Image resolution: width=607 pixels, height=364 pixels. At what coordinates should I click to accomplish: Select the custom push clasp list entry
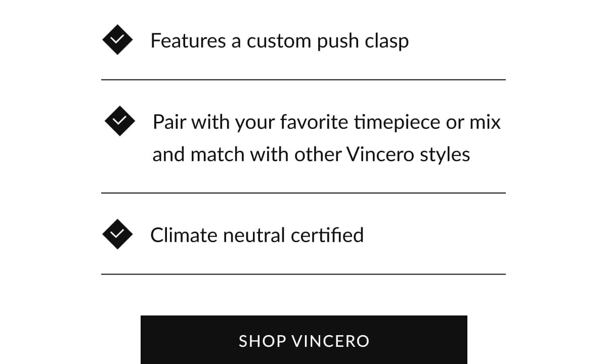[280, 40]
